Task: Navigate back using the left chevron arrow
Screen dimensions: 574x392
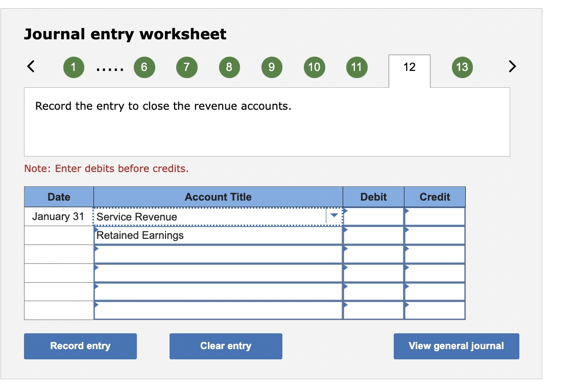Action: (x=31, y=66)
